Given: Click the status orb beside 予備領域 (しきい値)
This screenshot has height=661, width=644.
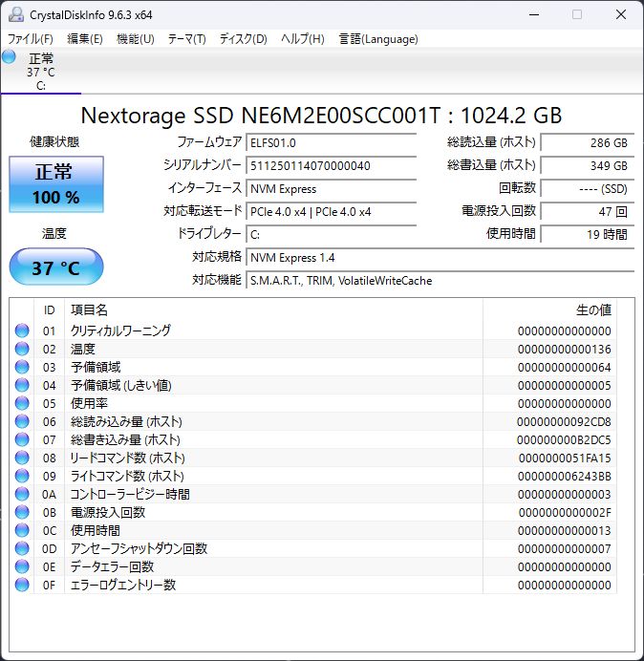Looking at the screenshot, I should coord(22,385).
